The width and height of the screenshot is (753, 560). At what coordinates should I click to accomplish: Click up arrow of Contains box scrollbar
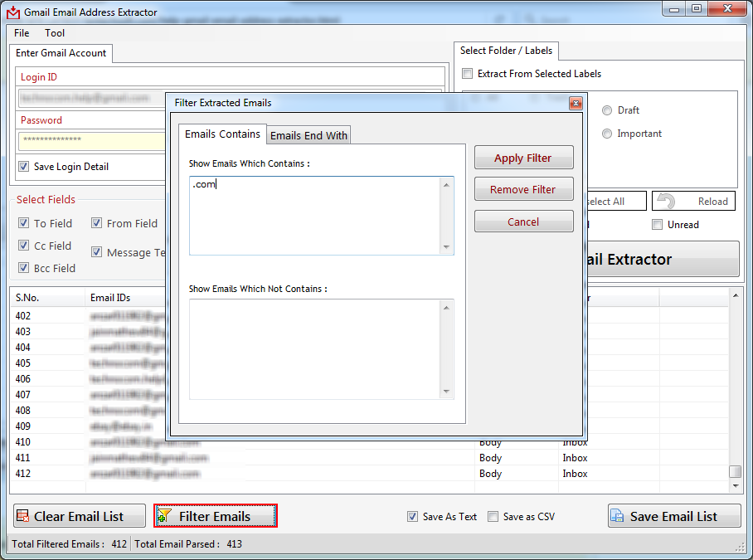[447, 185]
